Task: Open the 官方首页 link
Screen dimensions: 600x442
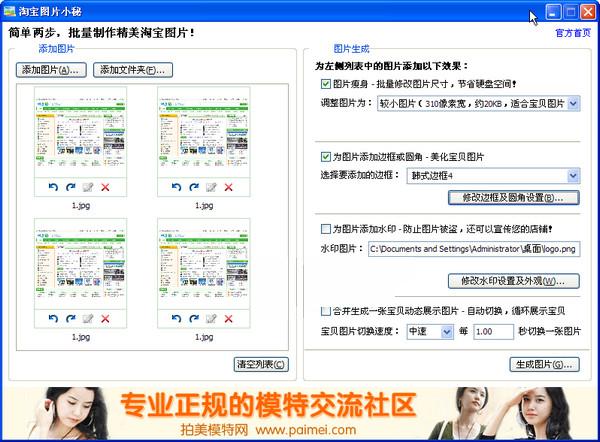Action: click(573, 33)
